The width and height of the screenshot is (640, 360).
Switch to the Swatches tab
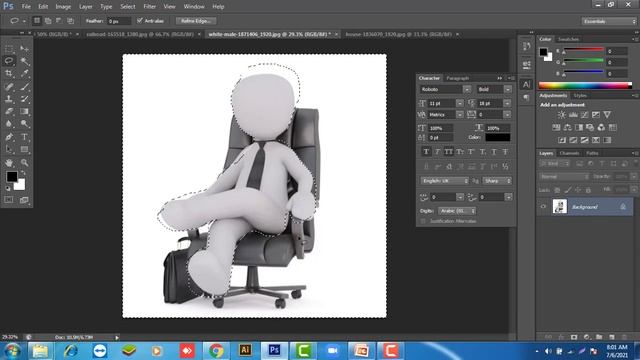point(568,39)
